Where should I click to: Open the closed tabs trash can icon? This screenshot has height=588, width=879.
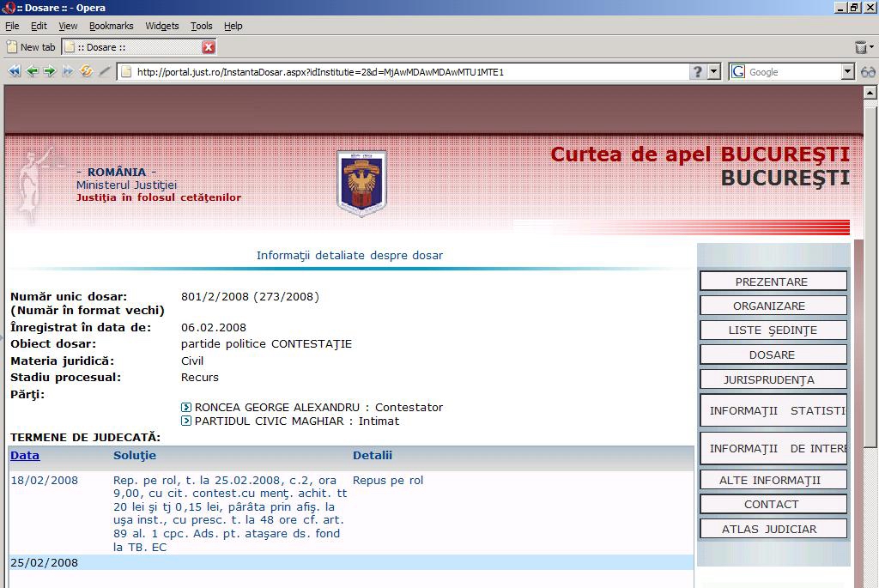(861, 47)
